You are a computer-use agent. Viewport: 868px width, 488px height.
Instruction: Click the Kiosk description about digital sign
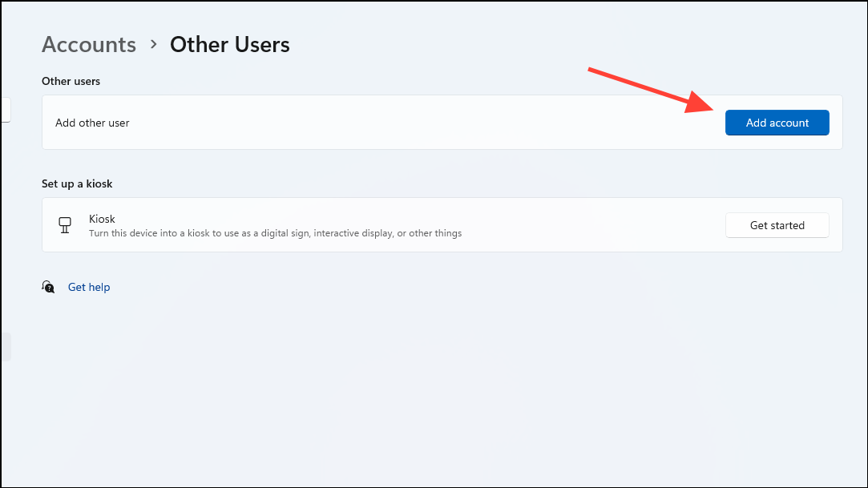(275, 233)
